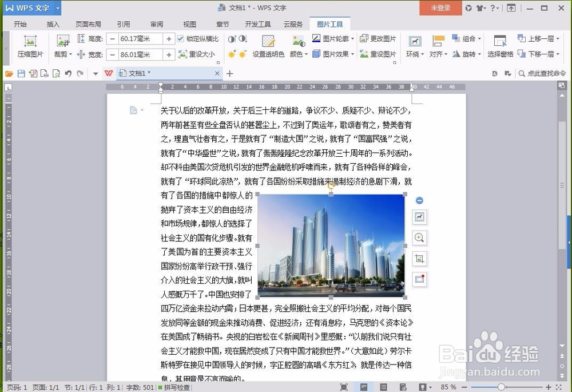This screenshot has height=392, width=572.
Task: Click zoom out minus button in status bar
Action: tap(464, 387)
